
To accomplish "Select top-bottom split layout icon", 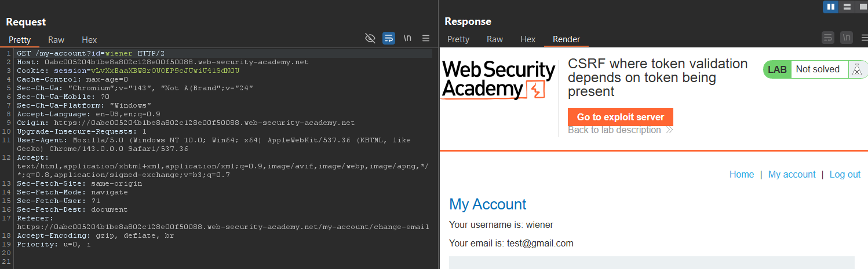I will click(847, 7).
